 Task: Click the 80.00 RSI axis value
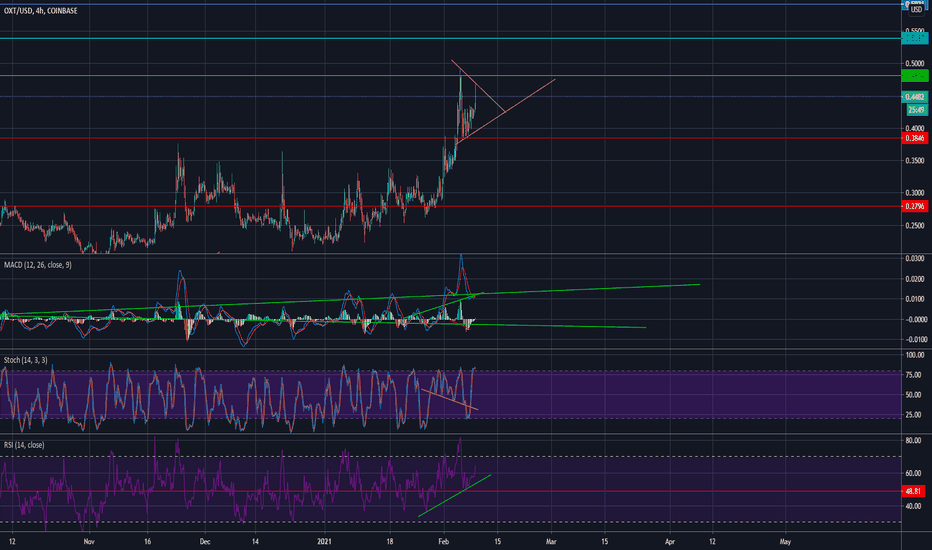(913, 441)
